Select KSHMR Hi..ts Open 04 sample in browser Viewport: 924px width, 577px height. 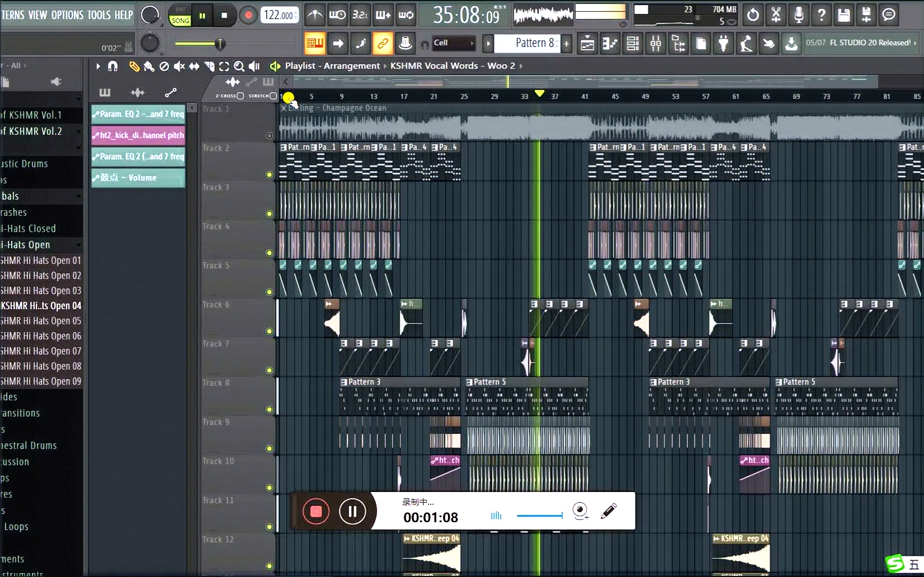41,306
